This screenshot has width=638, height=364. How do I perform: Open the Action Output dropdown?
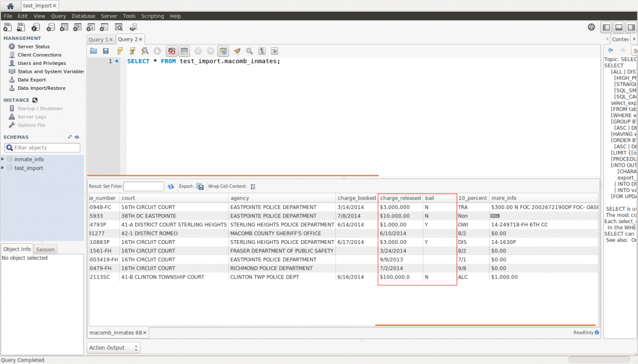(113, 348)
